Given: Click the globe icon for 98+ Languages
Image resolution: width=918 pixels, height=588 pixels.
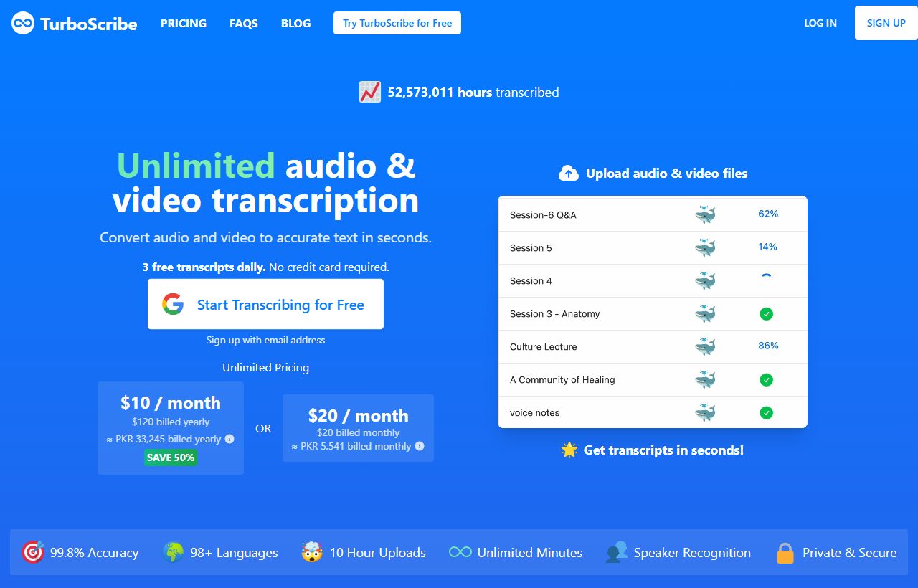Looking at the screenshot, I should (x=173, y=552).
